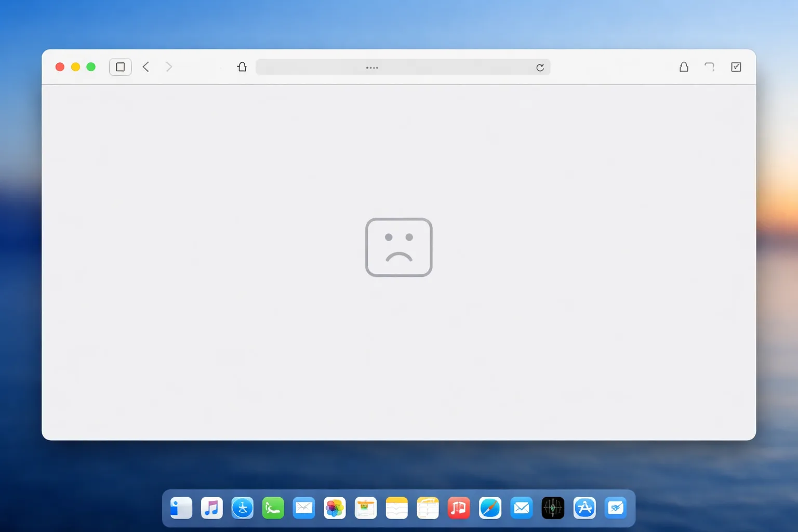The width and height of the screenshot is (798, 532).
Task: Maximize the browser window with the green button
Action: 91,67
